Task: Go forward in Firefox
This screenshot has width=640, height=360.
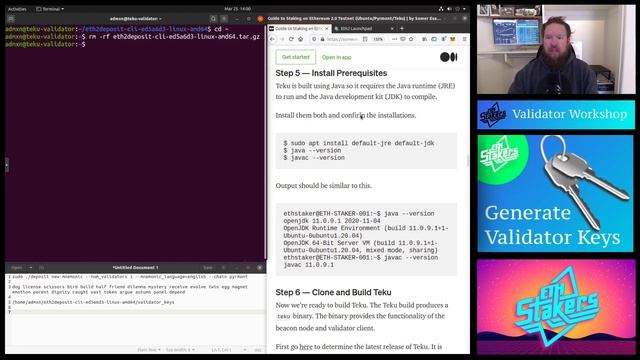Action: click(281, 39)
